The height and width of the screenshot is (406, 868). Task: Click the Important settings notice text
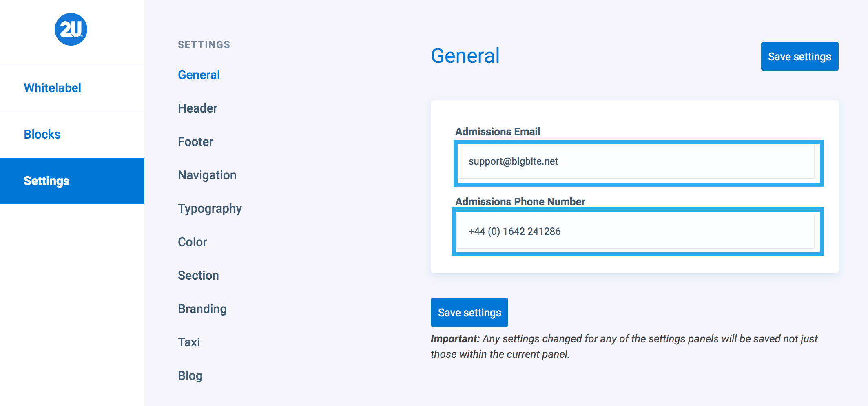click(x=624, y=346)
